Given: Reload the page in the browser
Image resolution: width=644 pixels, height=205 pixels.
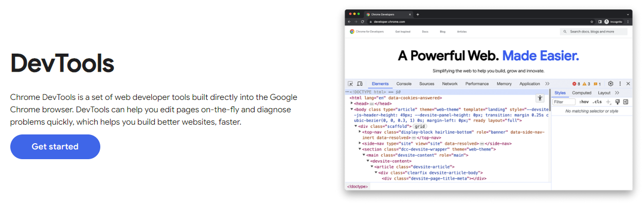Looking at the screenshot, I should pos(363,22).
